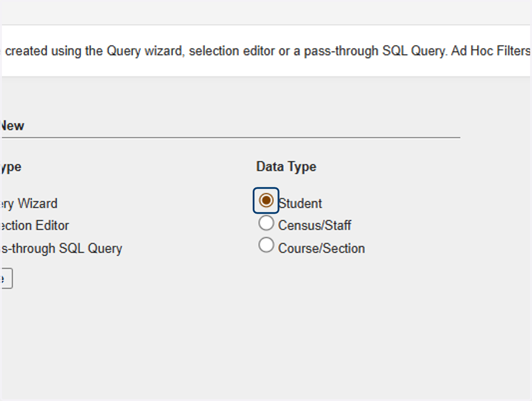Click the pass-through SQL Query option label

coord(61,249)
